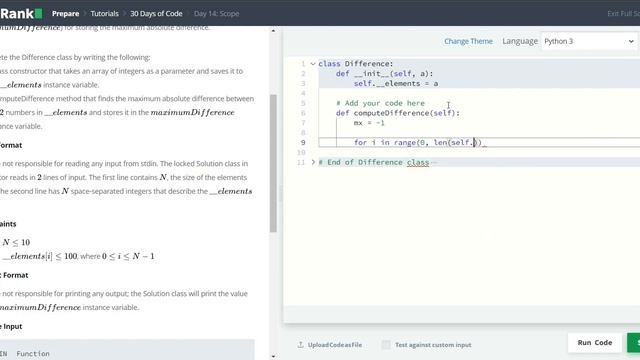Open the 30 Days of Code breadcrumb
640x360 pixels.
[x=156, y=13]
